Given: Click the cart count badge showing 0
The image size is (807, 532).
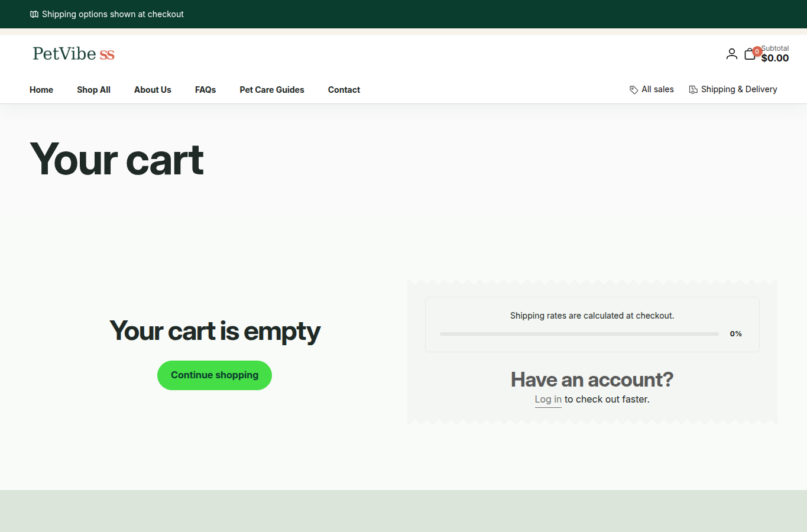Looking at the screenshot, I should pos(757,51).
